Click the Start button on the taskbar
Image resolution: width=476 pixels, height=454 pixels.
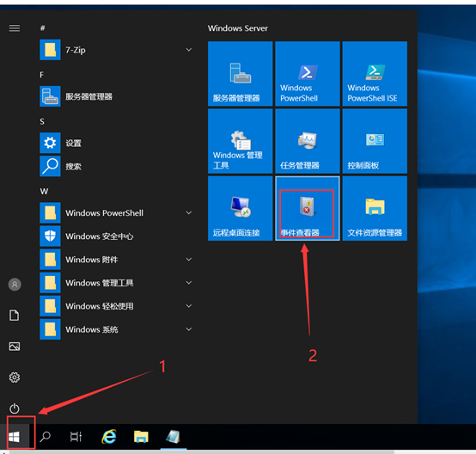15,437
